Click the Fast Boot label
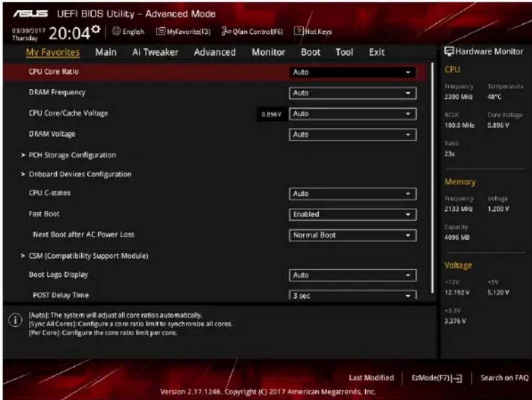 pos(44,214)
